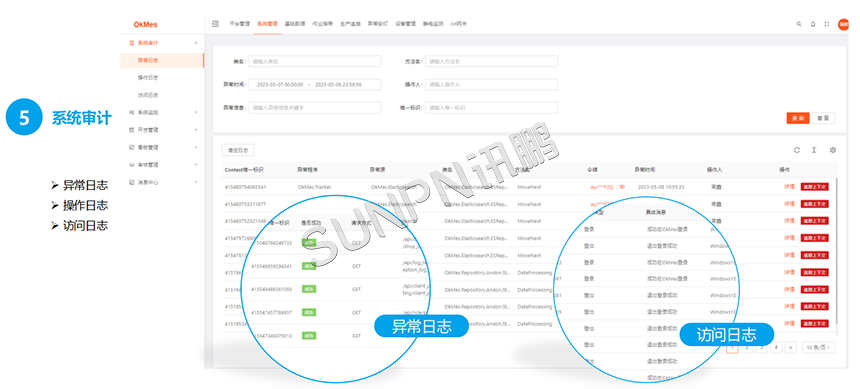860x389 pixels.
Task: Switch to the 设备管理 top tab
Action: (x=405, y=24)
